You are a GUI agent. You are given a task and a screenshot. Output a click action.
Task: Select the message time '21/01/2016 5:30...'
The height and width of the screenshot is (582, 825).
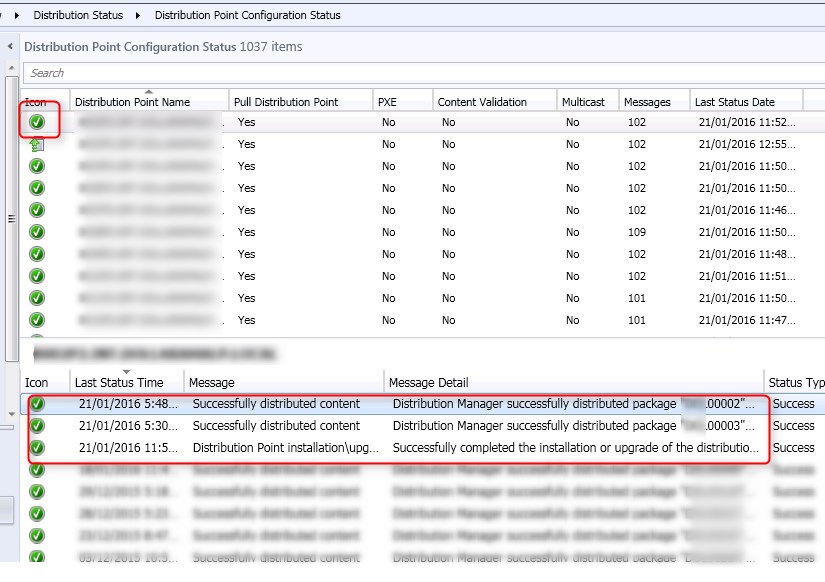pos(128,426)
